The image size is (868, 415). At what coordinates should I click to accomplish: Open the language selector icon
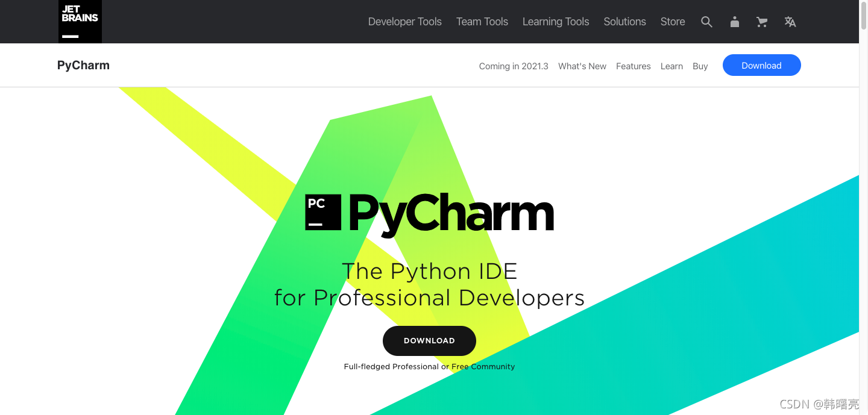point(790,22)
